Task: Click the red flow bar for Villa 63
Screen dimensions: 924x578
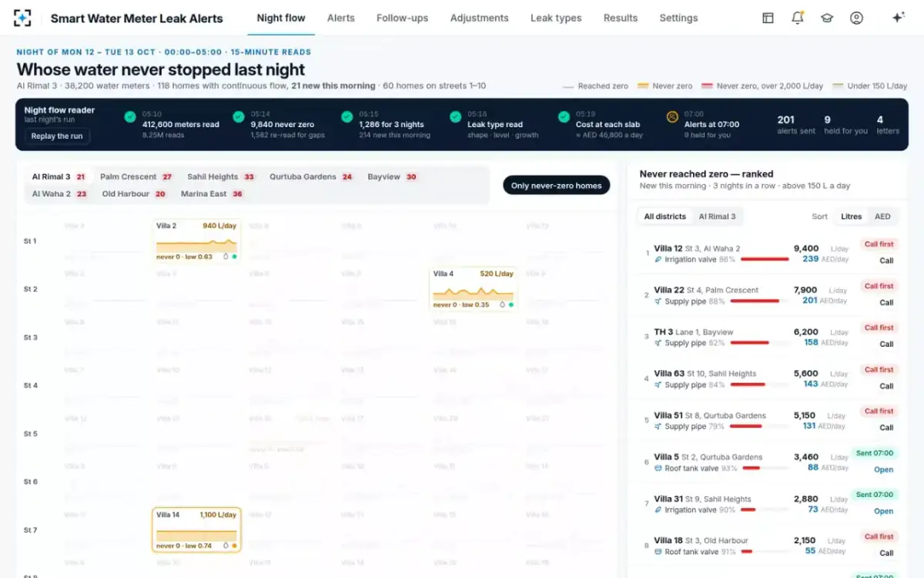Action: point(747,384)
